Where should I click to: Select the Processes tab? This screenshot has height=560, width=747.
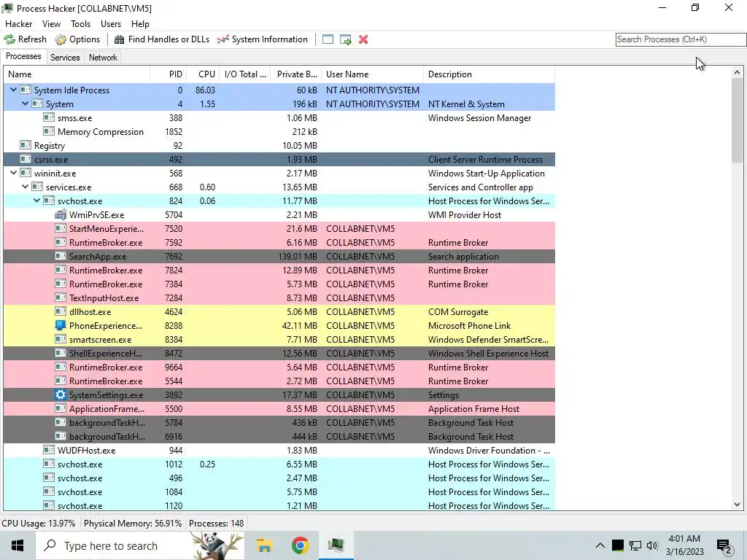click(23, 56)
